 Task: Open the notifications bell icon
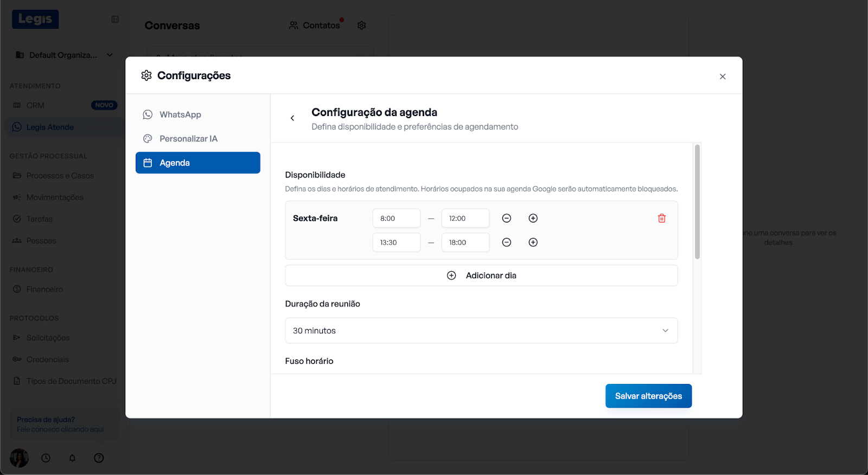pos(72,458)
